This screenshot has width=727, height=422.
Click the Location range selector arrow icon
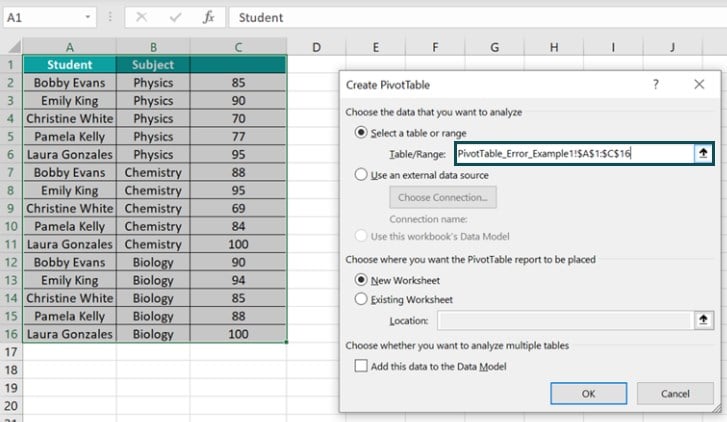click(703, 320)
